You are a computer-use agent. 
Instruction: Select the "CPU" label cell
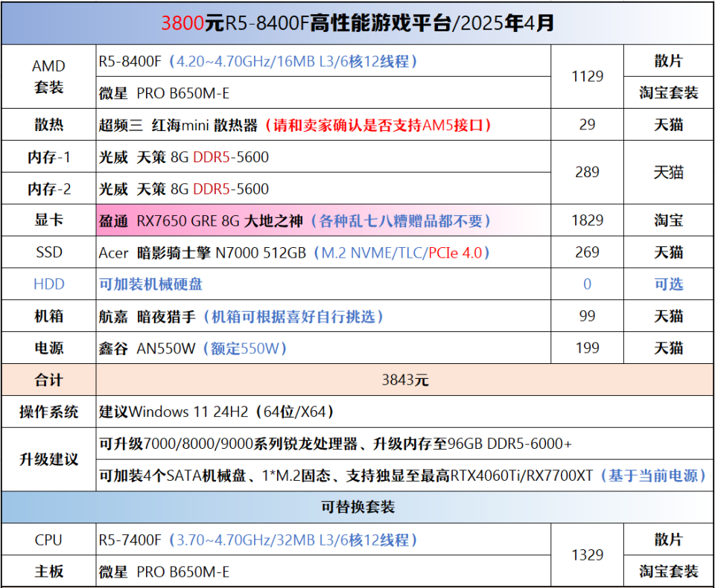point(49,540)
